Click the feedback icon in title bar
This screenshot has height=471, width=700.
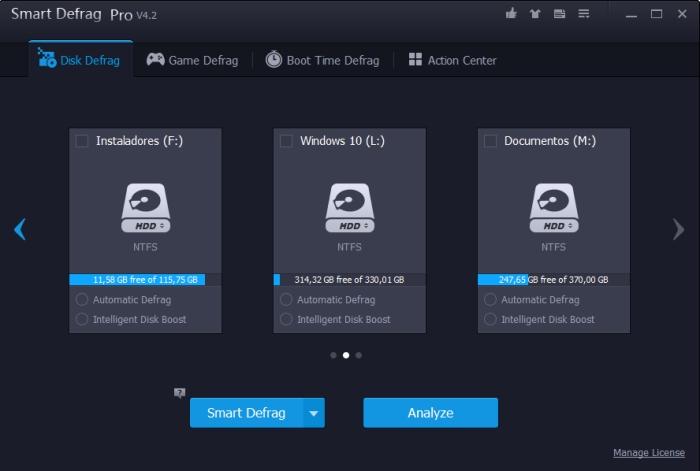tap(560, 14)
